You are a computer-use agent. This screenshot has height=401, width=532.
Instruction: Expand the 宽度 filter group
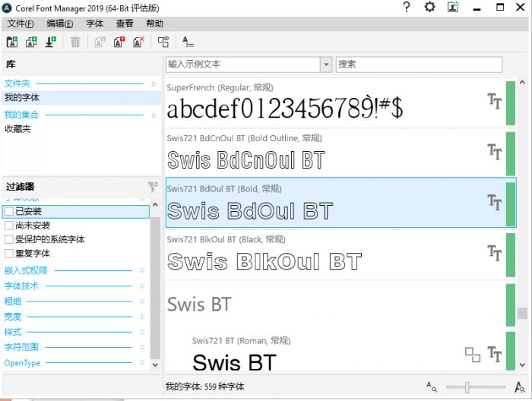142,317
